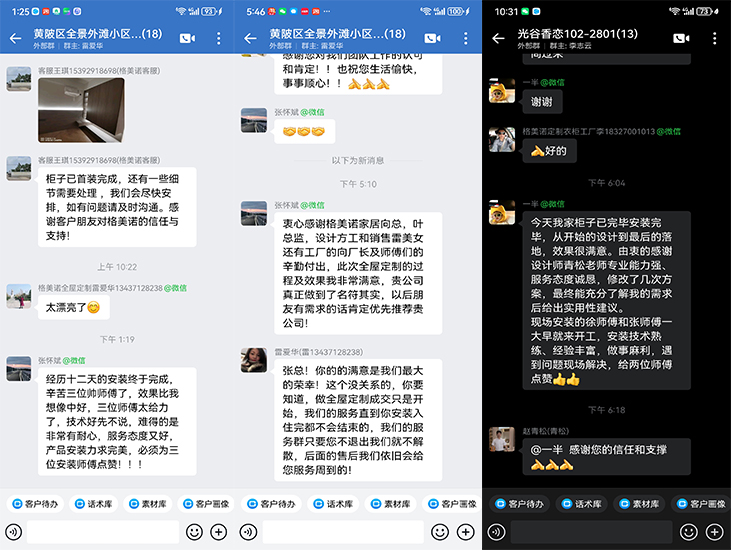Tap 以下为新消息 divider in middle chat
The image size is (731, 550).
point(358,160)
